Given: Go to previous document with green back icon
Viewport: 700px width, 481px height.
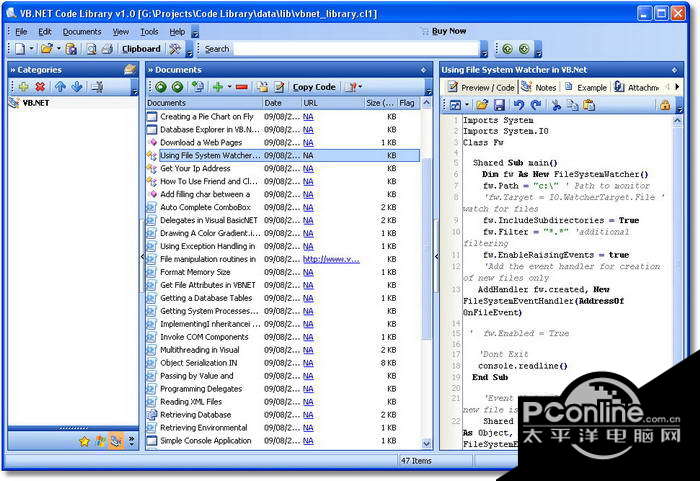Looking at the screenshot, I should point(161,87).
